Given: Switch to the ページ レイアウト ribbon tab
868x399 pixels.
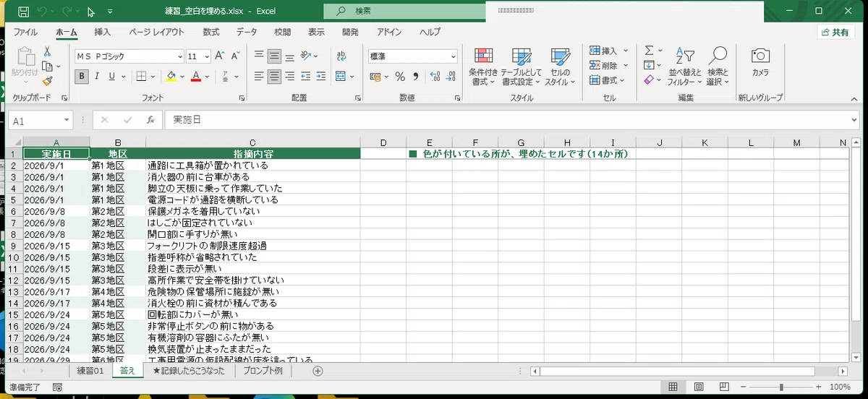Looking at the screenshot, I should click(x=157, y=33).
